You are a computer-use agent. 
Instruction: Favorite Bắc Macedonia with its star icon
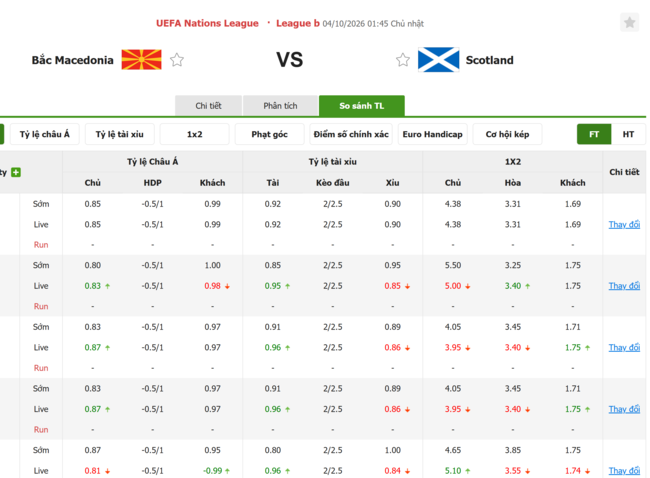coord(177,60)
